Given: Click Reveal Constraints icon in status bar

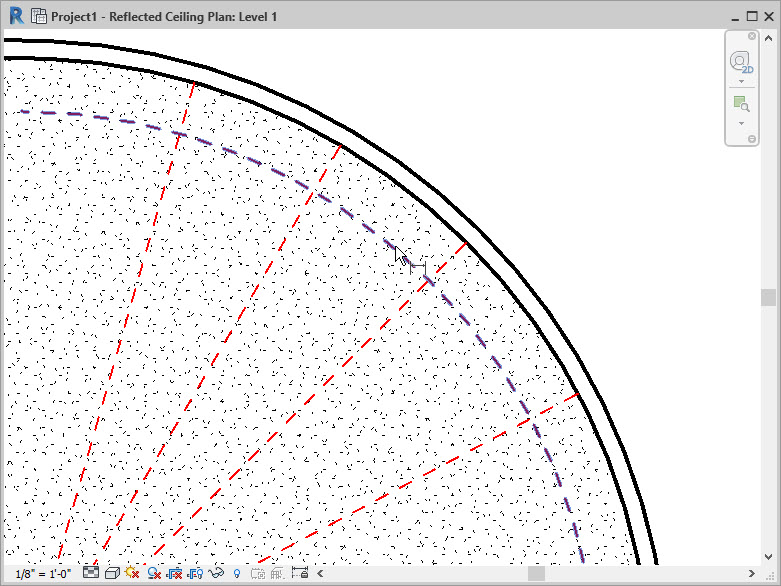Looking at the screenshot, I should pyautogui.click(x=298, y=574).
